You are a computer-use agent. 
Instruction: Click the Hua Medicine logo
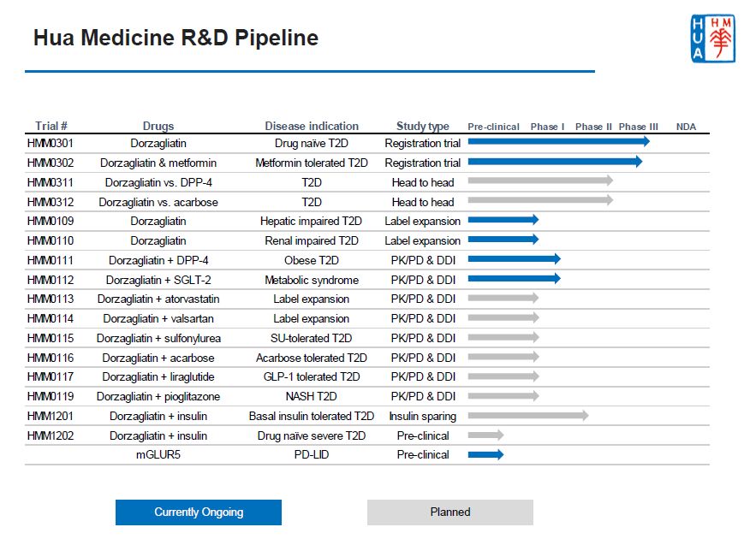(713, 38)
